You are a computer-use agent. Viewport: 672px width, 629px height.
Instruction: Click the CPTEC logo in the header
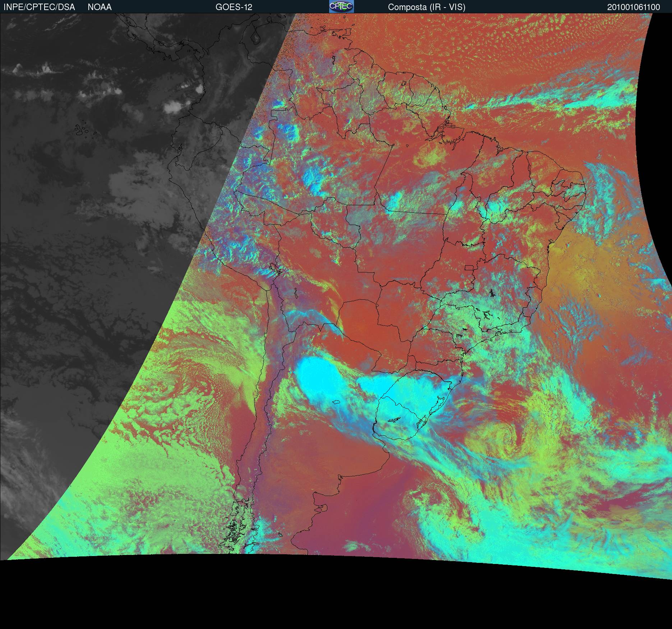341,6
